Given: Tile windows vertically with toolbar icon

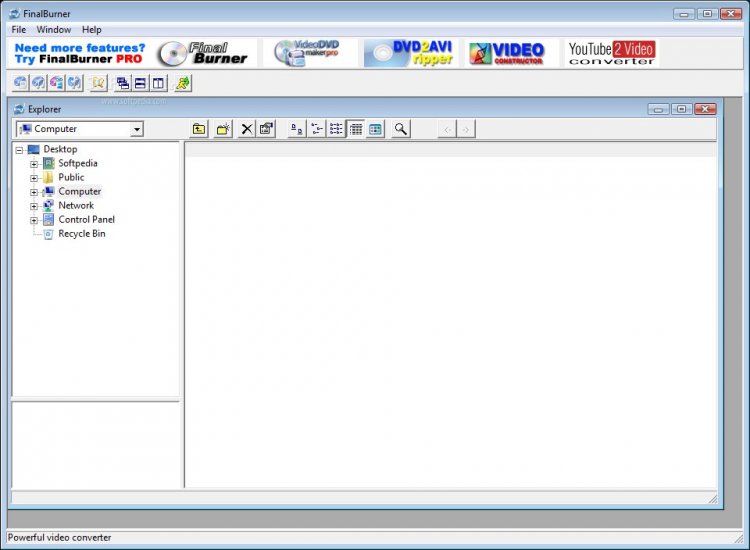Looking at the screenshot, I should pyautogui.click(x=158, y=84).
